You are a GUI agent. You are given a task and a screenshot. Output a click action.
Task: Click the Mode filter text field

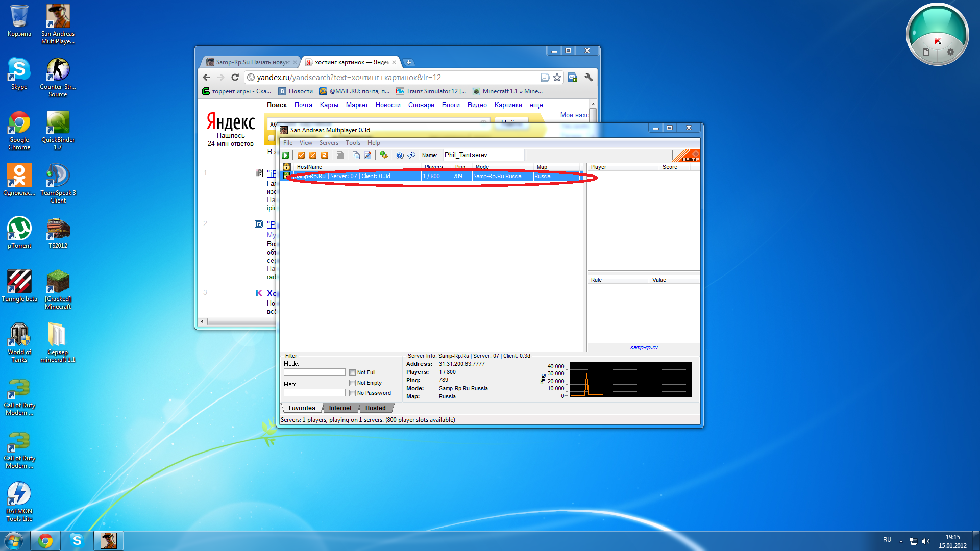[314, 372]
